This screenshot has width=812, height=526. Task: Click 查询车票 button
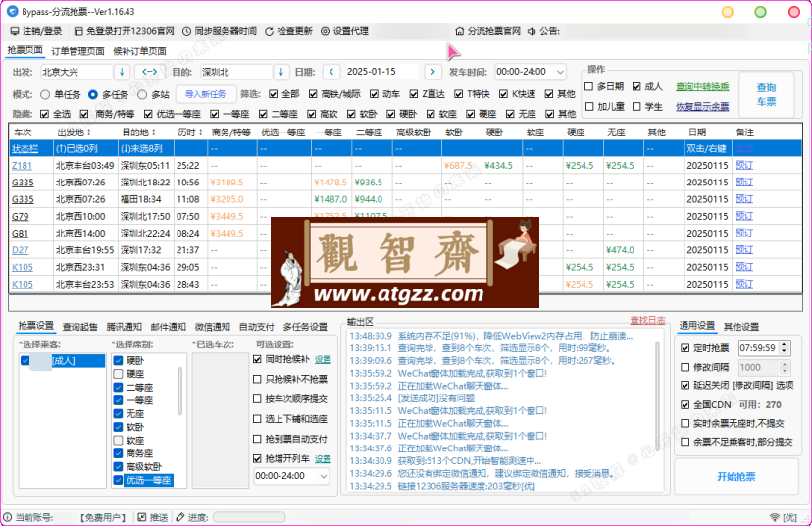[767, 95]
